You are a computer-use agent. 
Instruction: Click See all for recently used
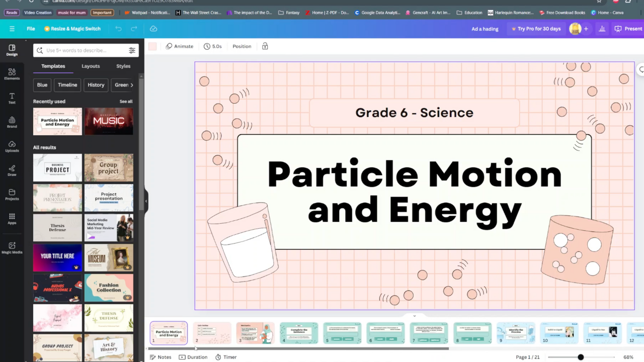pos(126,102)
